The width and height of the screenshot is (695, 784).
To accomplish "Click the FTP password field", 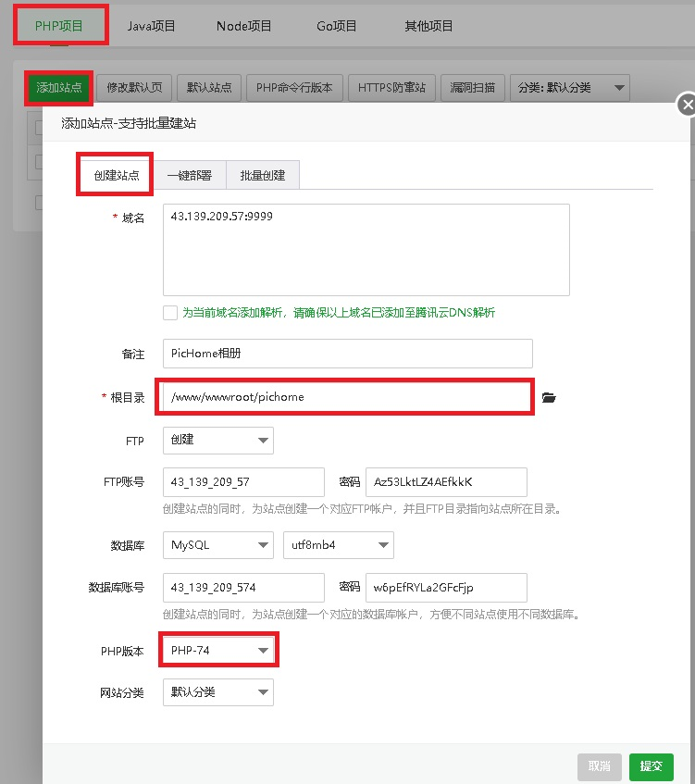I will coord(446,482).
